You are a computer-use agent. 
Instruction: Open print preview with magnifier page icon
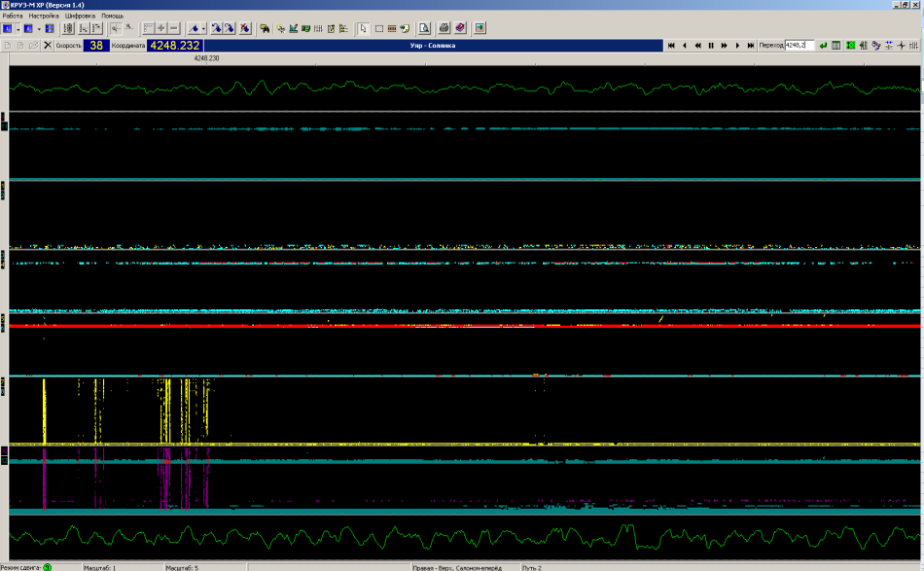pos(424,28)
